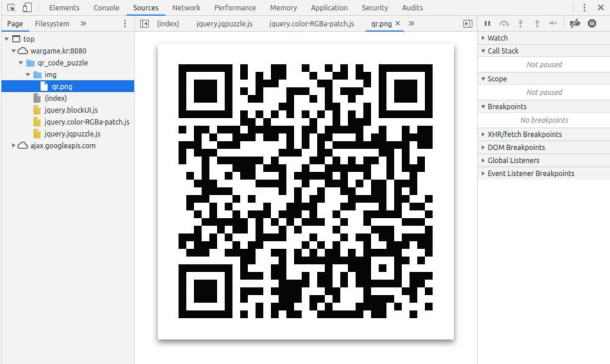Click the img folder icon
The image size is (610, 364).
[x=38, y=75]
